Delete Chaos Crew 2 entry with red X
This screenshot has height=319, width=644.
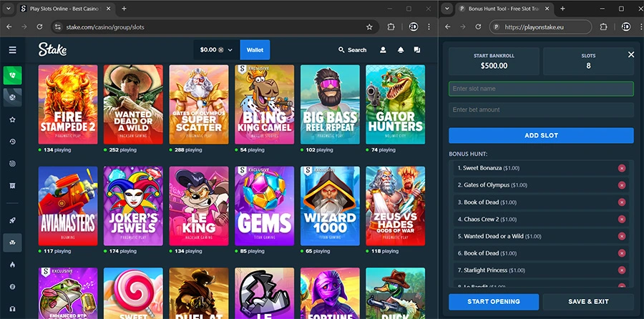pos(621,219)
